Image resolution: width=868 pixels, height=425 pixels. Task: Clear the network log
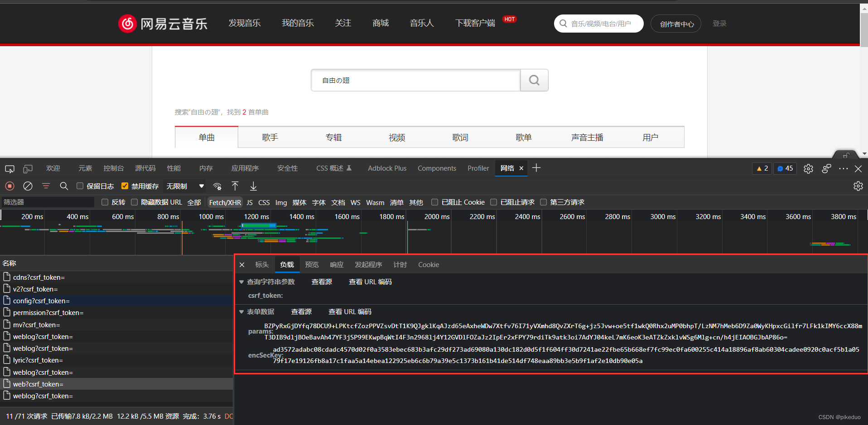coord(28,186)
